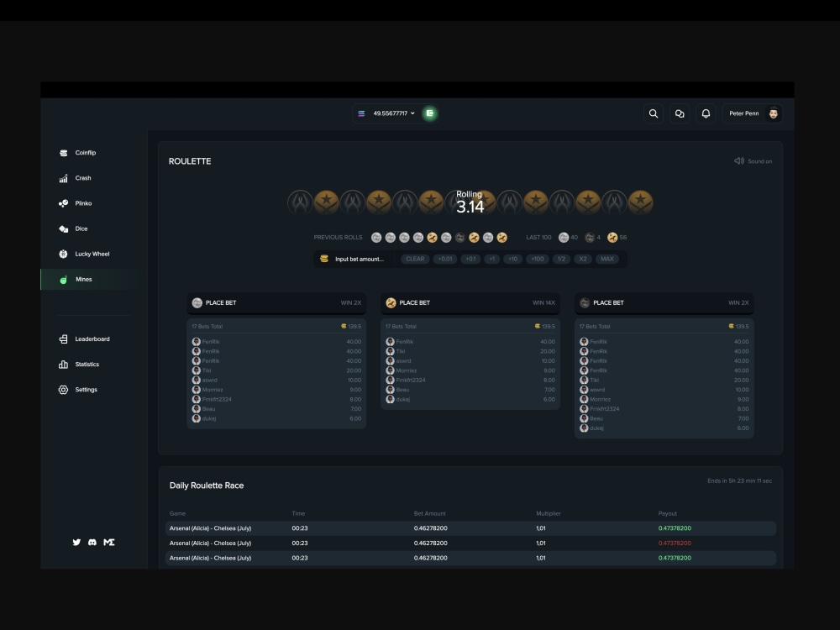Add +10 to the bet
This screenshot has height=630, width=840.
point(512,260)
